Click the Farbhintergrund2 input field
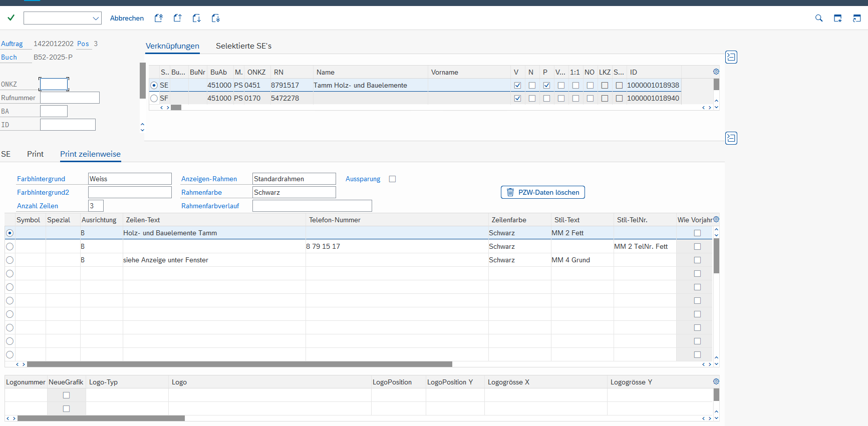 point(130,192)
